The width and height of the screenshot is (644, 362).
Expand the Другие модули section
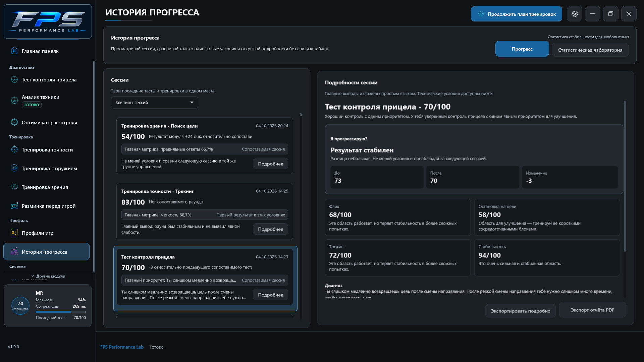tap(48, 276)
